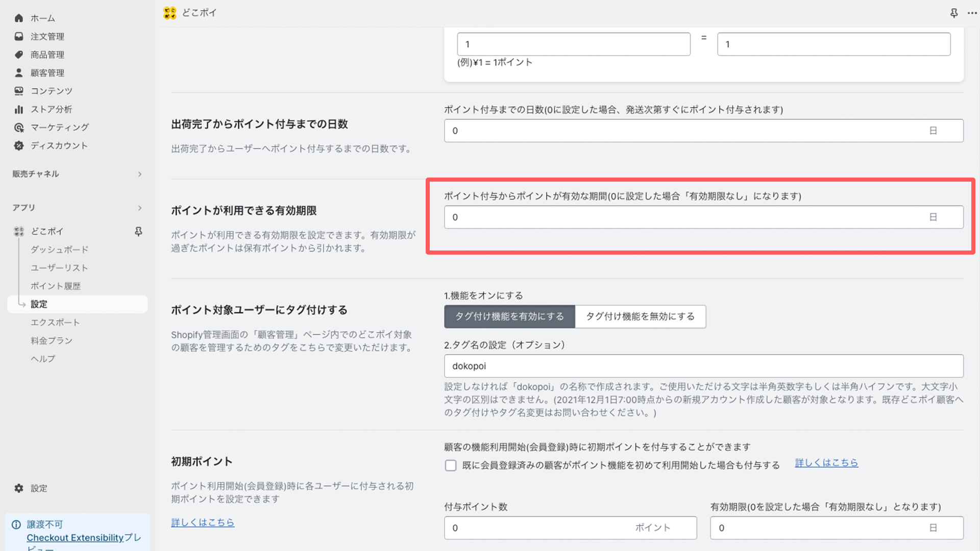Check 既に会員登録済みの顧客 checkbox
The width and height of the screenshot is (980, 551).
451,465
